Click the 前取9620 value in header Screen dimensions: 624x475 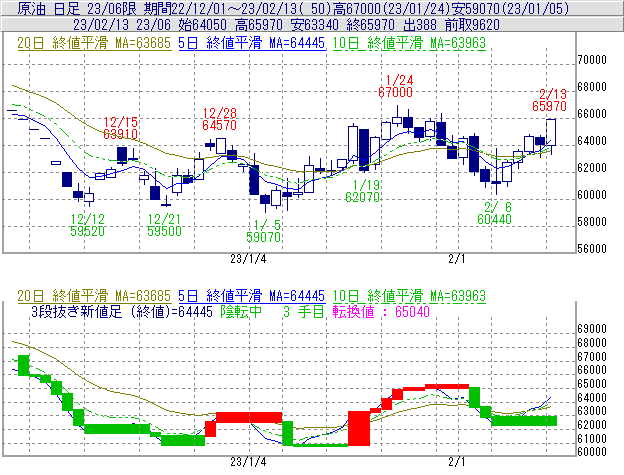coord(472,25)
